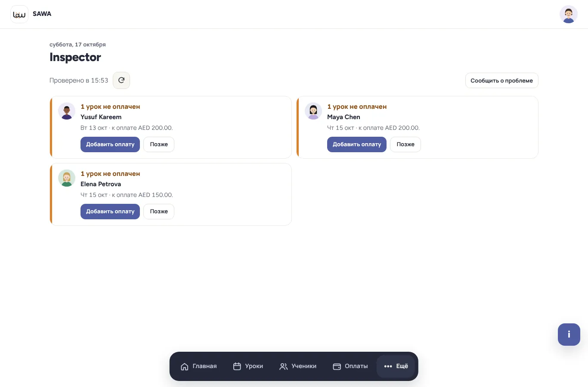Click Сообщить о проблеме button
Viewport: 588px width, 387px height.
(501, 80)
